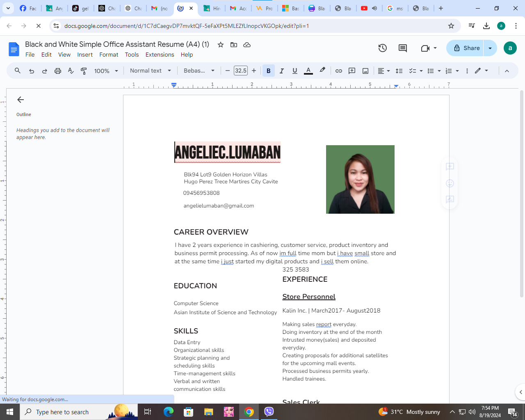Open Viber from the taskbar
This screenshot has width=525, height=420.
click(x=269, y=412)
